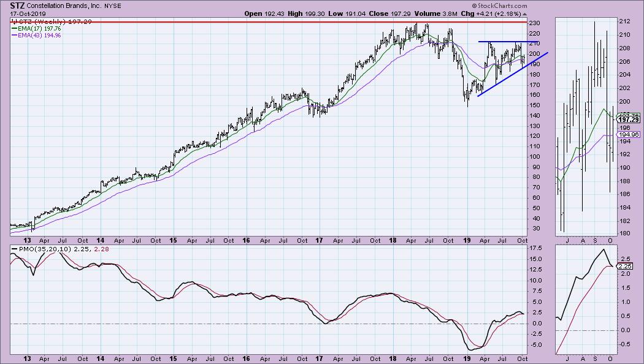Click the Volume 3.8M value
Screen dimensions: 644x364
(435, 13)
